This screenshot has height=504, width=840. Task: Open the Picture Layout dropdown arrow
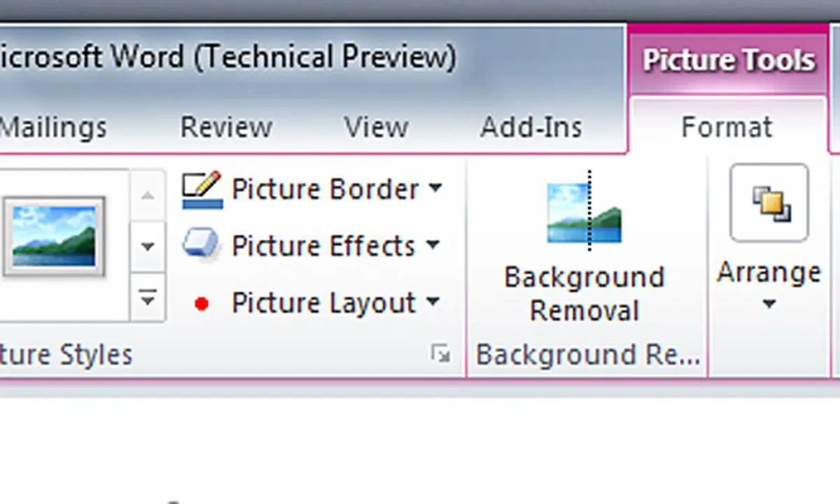click(x=433, y=302)
